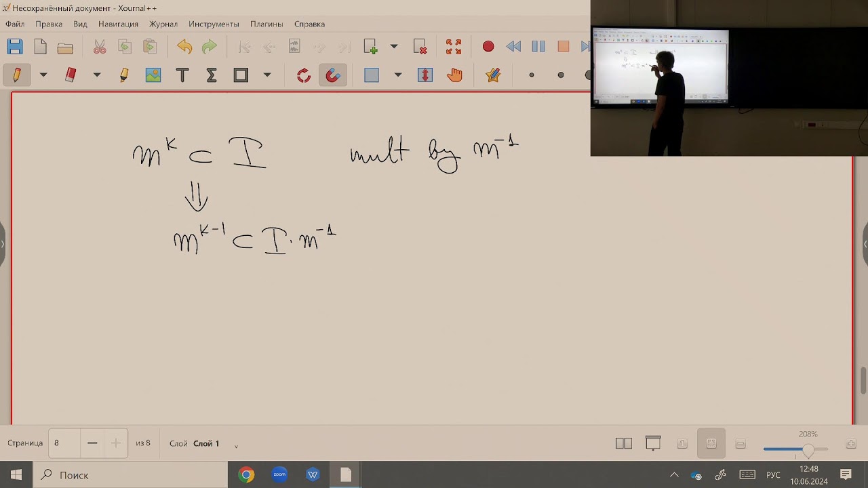Choose the medium line thickness dot
The image size is (868, 488).
(x=561, y=75)
